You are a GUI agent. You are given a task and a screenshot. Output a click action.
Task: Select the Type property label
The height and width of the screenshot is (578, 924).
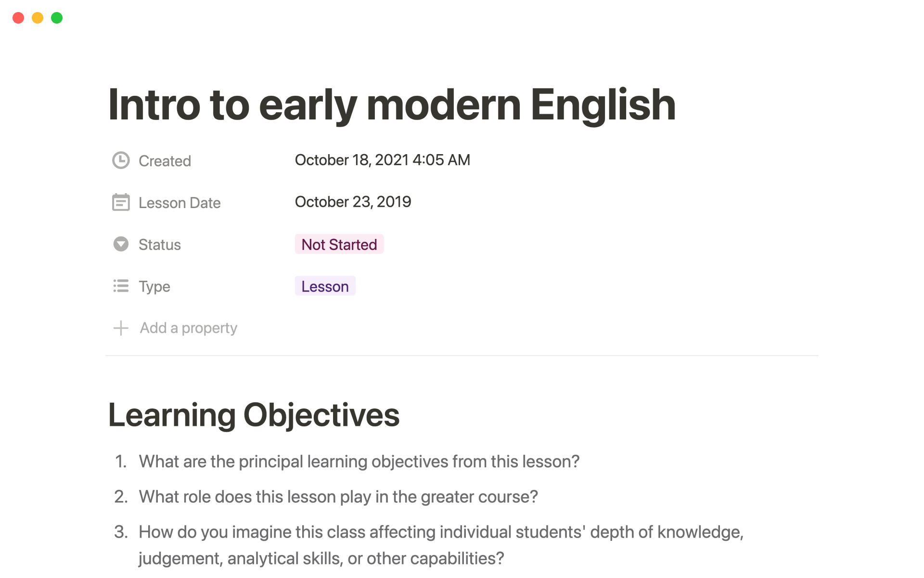(x=154, y=287)
